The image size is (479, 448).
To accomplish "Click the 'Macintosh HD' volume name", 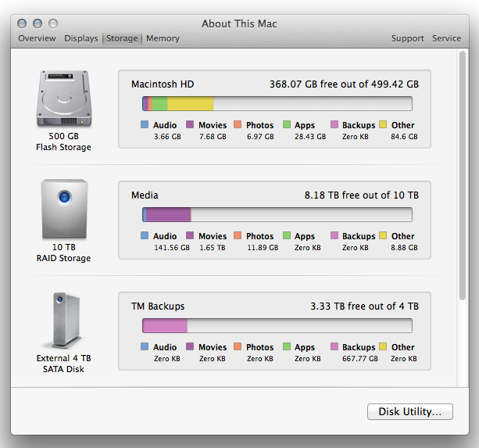I will coord(163,84).
